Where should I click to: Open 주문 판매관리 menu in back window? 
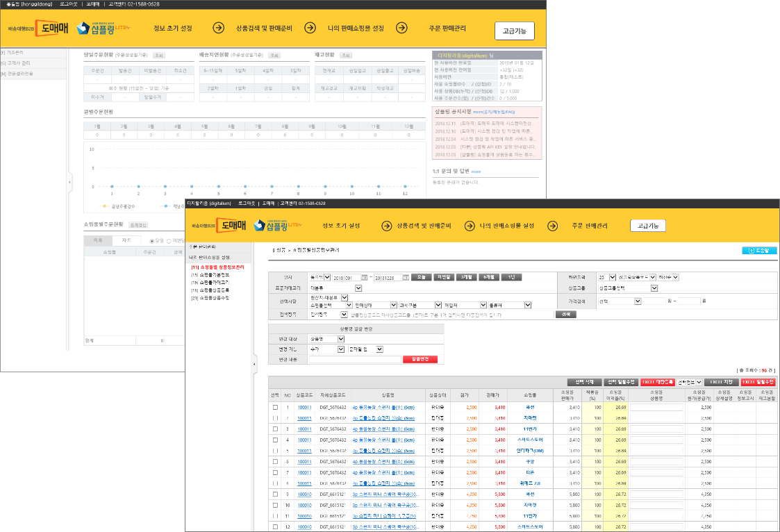[447, 28]
